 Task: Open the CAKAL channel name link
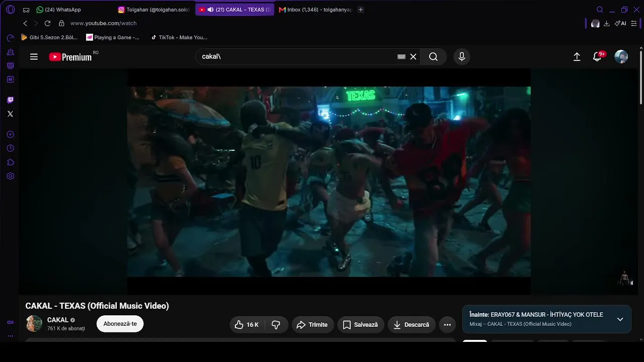point(58,320)
